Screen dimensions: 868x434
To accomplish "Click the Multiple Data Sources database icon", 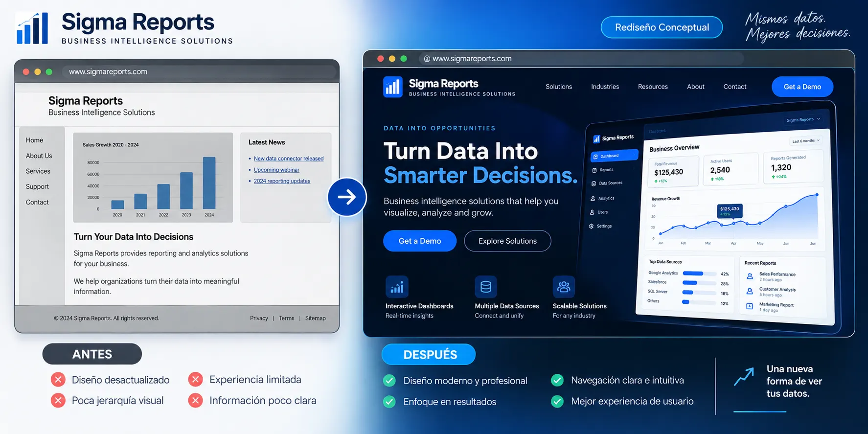I will [486, 287].
